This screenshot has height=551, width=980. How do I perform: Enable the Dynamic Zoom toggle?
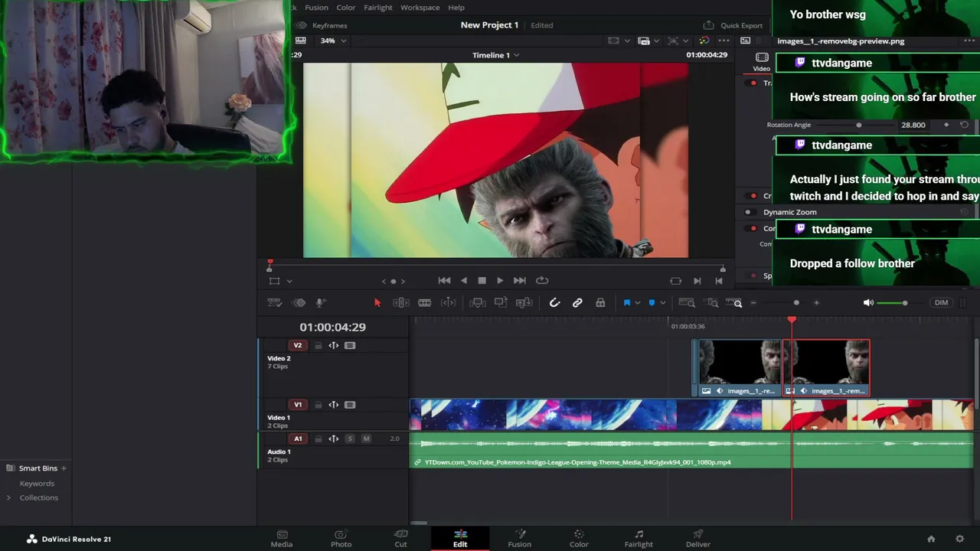tap(748, 212)
